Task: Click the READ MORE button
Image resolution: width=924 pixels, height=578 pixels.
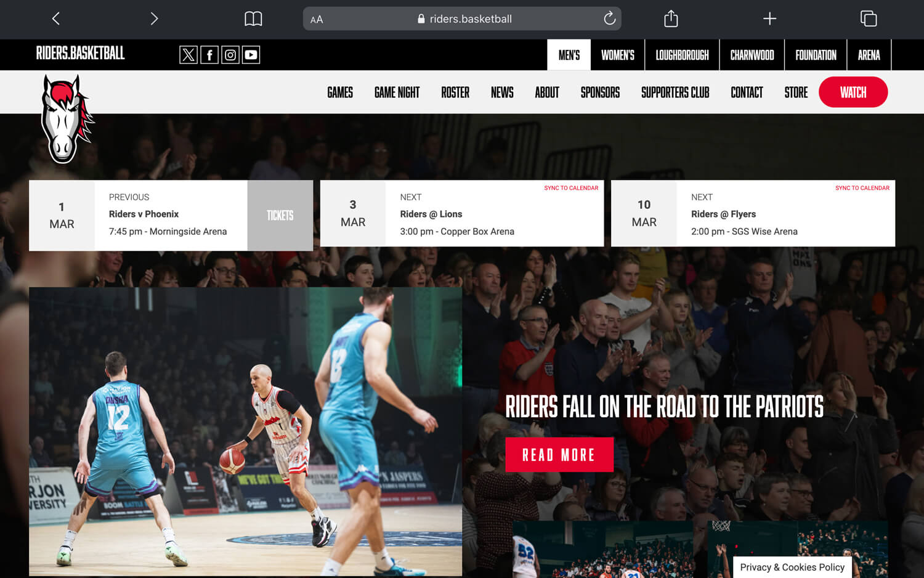Action: (559, 455)
